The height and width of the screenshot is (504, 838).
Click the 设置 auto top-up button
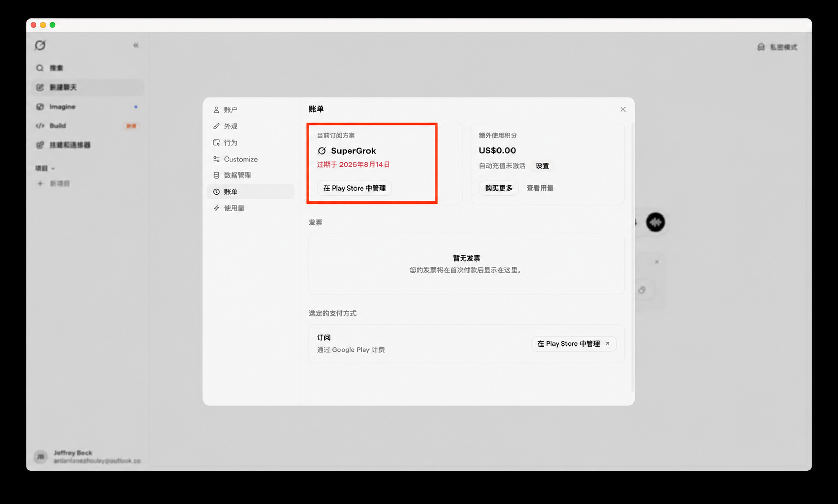542,166
